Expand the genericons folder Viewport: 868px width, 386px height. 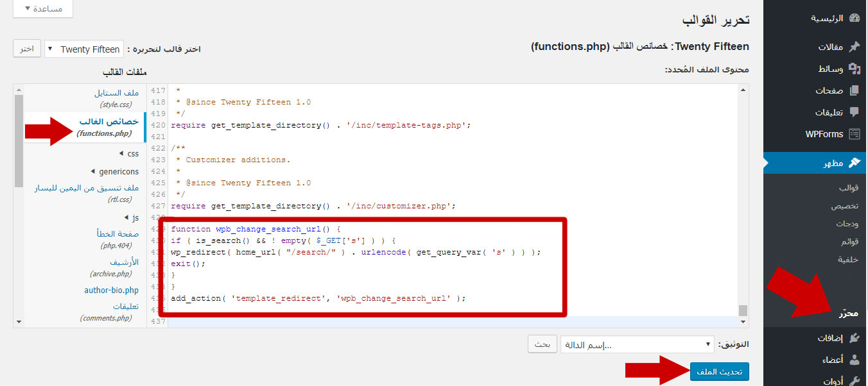(116, 172)
